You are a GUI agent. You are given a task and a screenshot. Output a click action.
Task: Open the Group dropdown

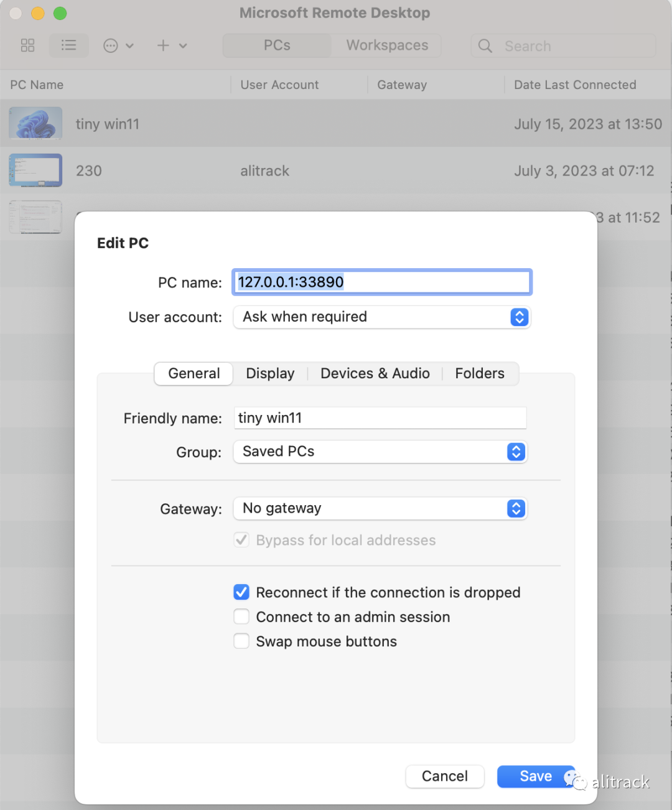(380, 452)
